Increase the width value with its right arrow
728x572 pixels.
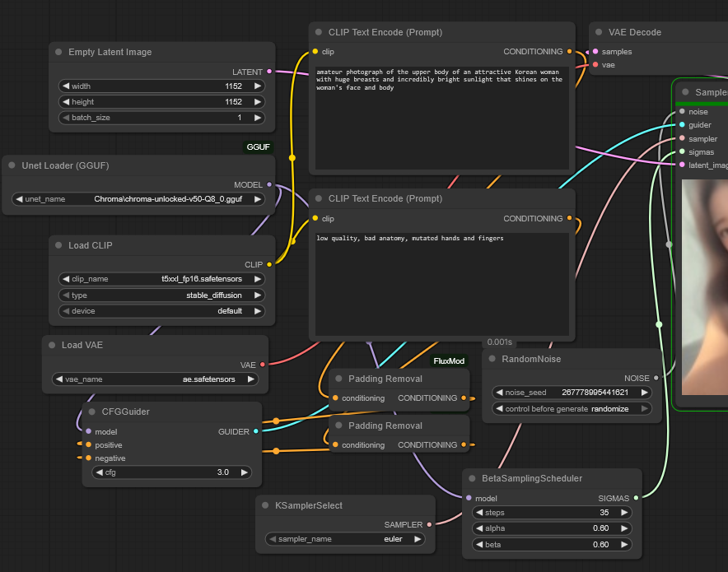coord(258,86)
